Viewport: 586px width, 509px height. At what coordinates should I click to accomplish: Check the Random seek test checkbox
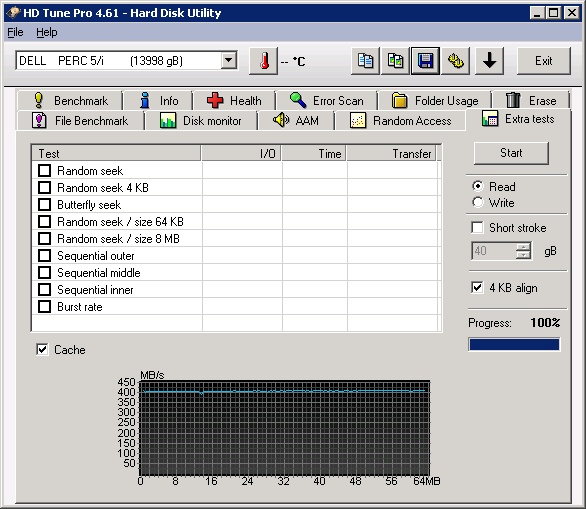44,170
